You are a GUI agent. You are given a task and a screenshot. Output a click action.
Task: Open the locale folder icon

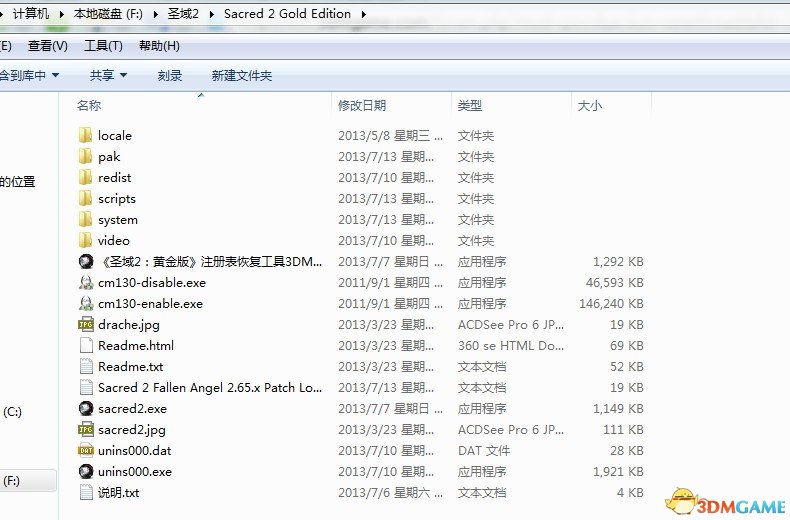point(86,135)
